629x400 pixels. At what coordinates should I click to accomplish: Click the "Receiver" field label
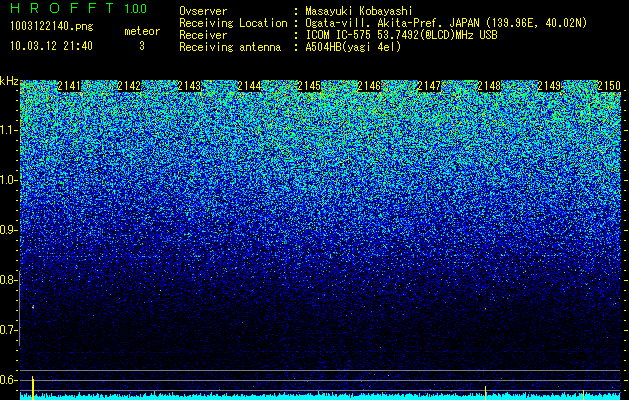point(203,35)
